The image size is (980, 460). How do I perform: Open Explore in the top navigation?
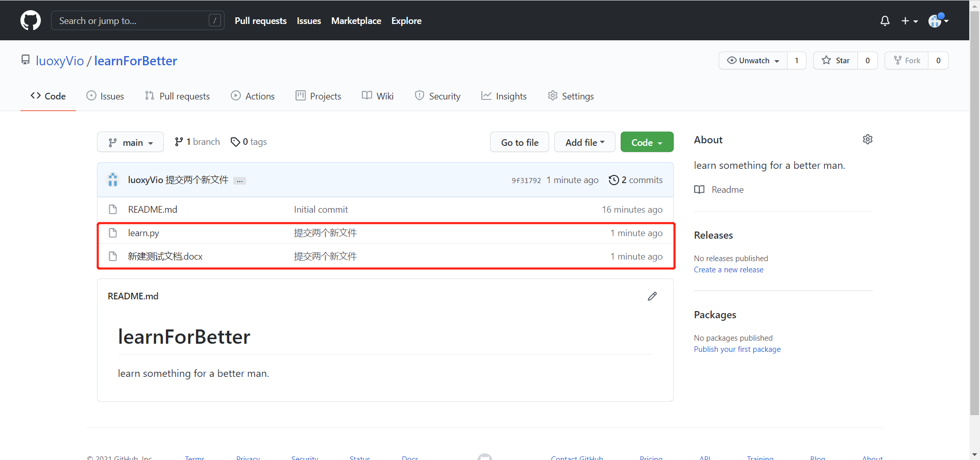(x=406, y=21)
